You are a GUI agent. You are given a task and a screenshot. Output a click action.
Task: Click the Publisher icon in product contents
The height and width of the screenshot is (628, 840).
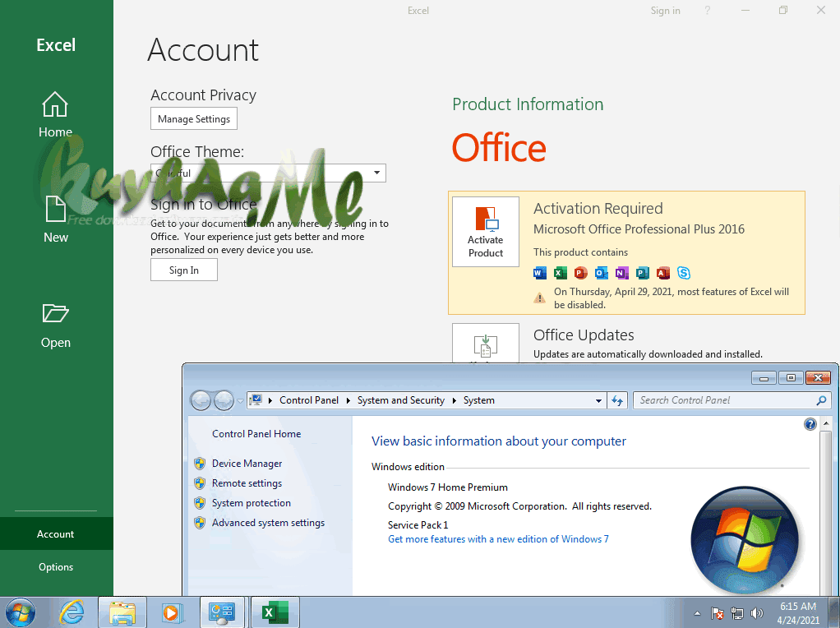[642, 273]
